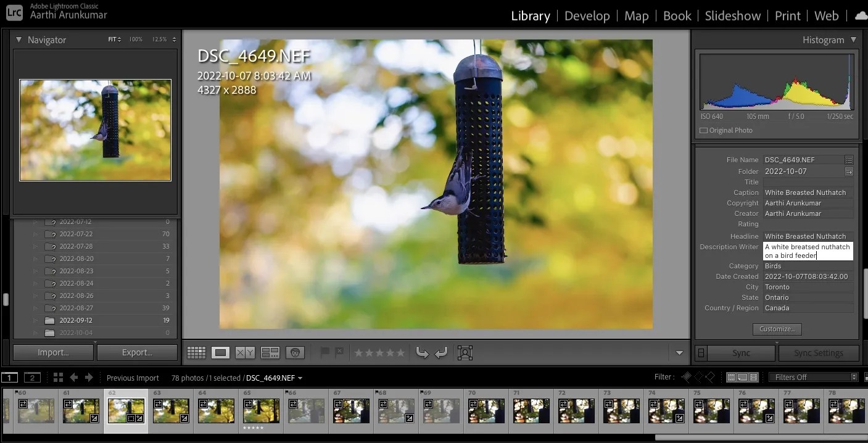Select thumbnail 65 in the filmstrip
Screen dimensions: 868x443
tap(261, 411)
